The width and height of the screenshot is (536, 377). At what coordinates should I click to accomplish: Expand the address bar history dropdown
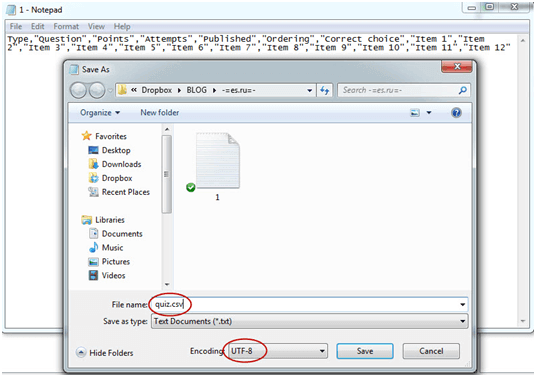309,91
